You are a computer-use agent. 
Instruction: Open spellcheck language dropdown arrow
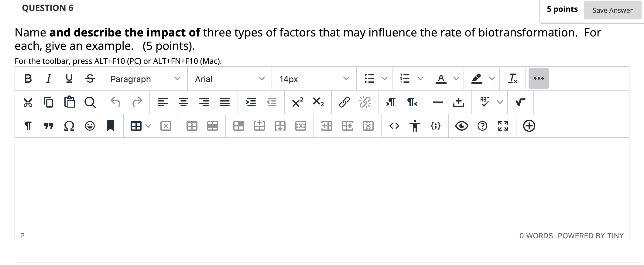[500, 102]
